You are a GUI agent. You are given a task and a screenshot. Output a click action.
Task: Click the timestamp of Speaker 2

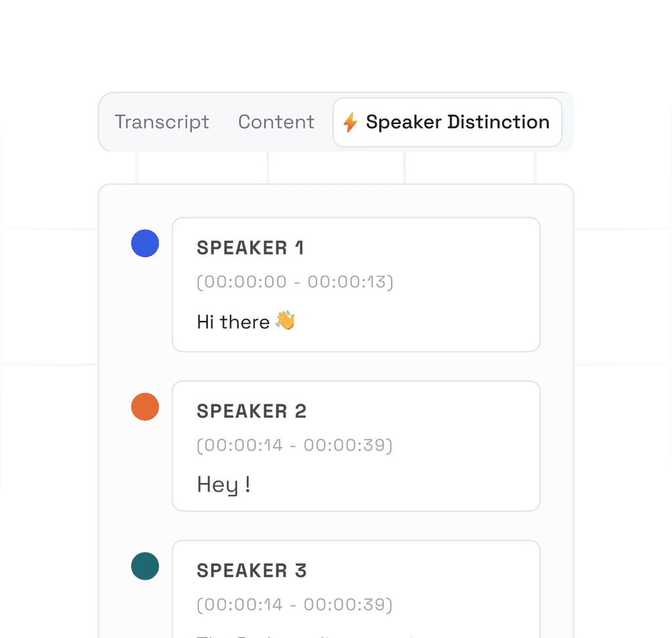(x=295, y=445)
